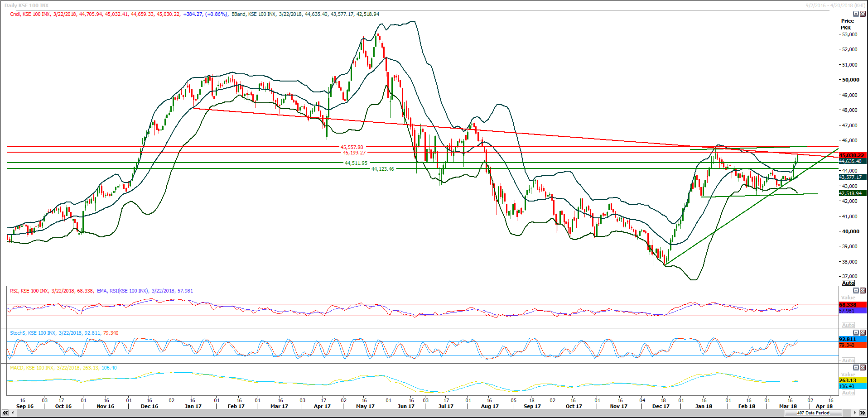Select the Daily KSE 100 INX title
The height and width of the screenshot is (418, 868).
click(26, 5)
